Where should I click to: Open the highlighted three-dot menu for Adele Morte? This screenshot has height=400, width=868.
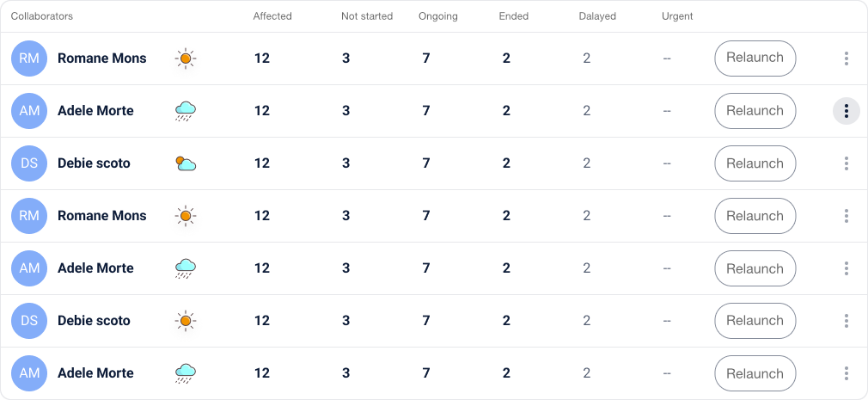(847, 111)
